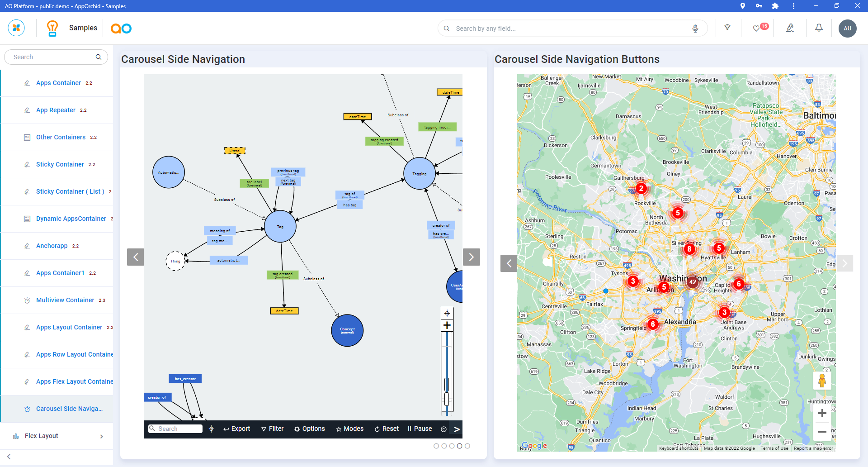Click the graph vertical zoom slider
Screen dimensions: 868x467
(447, 371)
